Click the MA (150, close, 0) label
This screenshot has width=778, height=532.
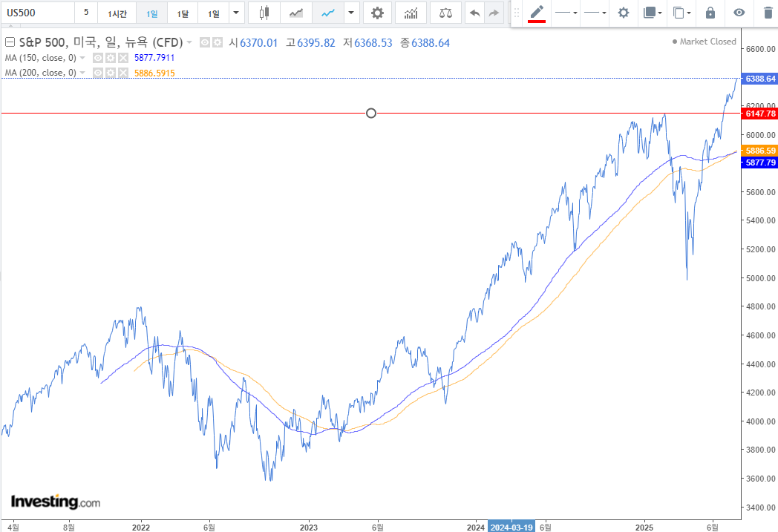tap(41, 58)
